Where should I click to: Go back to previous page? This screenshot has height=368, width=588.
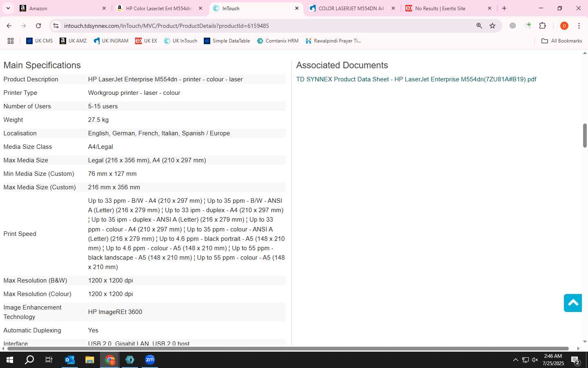coord(9,26)
